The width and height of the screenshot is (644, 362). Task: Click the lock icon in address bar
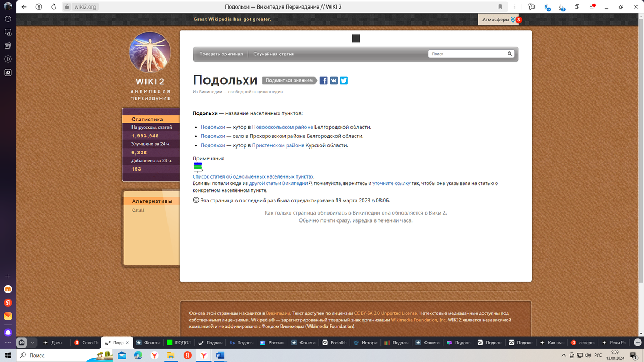pos(67,7)
